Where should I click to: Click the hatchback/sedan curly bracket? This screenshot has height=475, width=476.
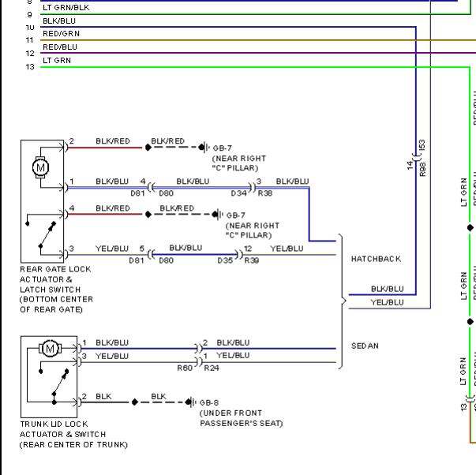pyautogui.click(x=342, y=301)
